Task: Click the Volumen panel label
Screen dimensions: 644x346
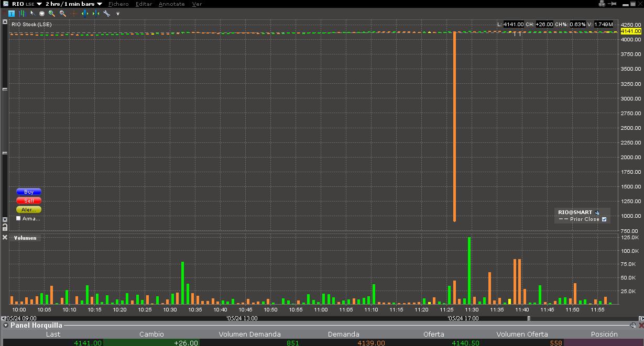Action: click(x=25, y=238)
